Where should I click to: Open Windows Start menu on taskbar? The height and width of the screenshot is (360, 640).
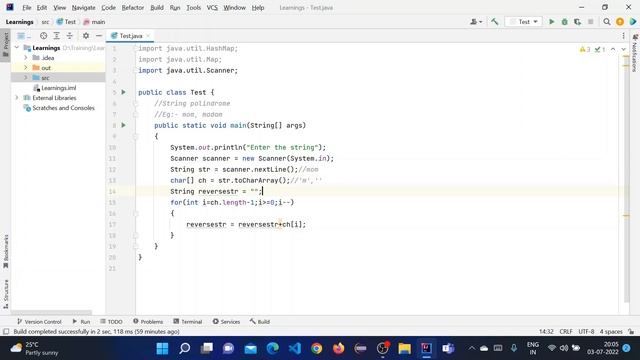(x=162, y=348)
